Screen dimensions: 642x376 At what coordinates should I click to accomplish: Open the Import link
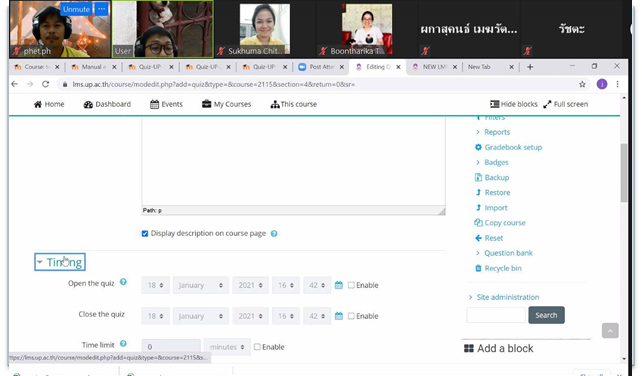pyautogui.click(x=496, y=208)
